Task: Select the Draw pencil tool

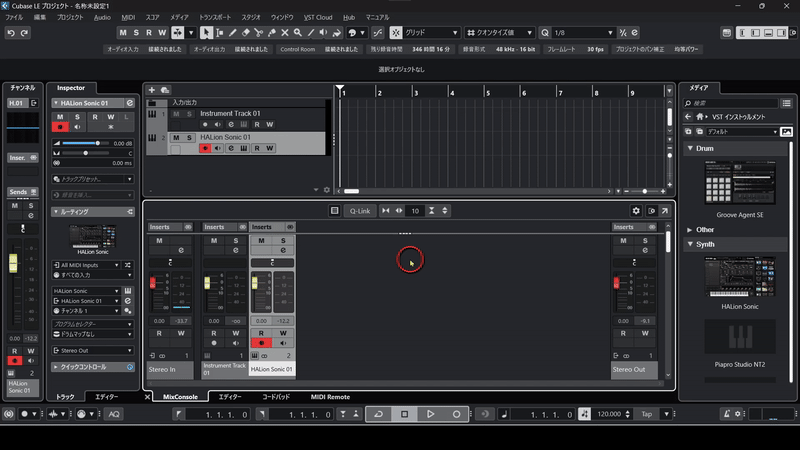Action: coord(233,33)
